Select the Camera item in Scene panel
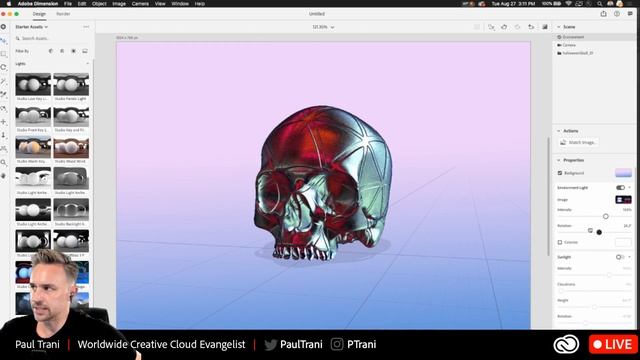The height and width of the screenshot is (360, 640). pyautogui.click(x=594, y=45)
